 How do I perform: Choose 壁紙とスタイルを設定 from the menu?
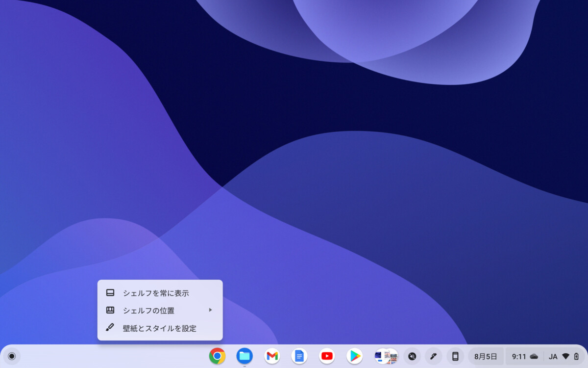click(x=160, y=328)
